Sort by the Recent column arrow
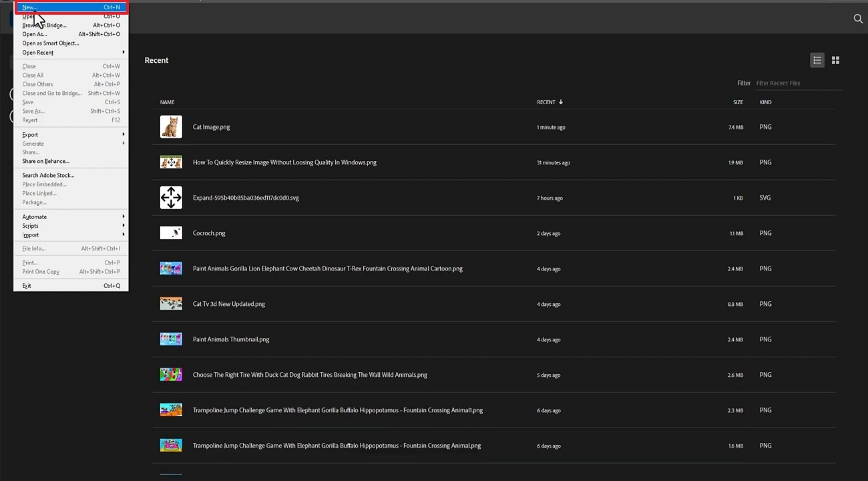Image resolution: width=868 pixels, height=481 pixels. tap(561, 102)
